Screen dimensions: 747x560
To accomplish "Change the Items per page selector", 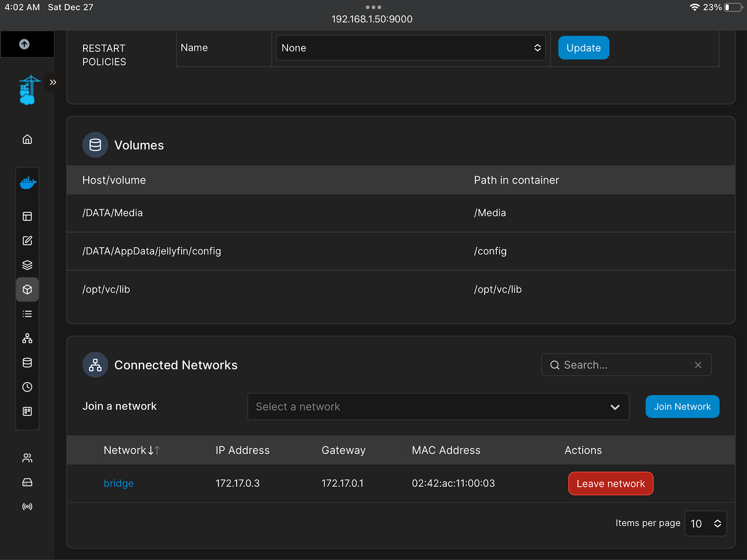I will click(705, 524).
